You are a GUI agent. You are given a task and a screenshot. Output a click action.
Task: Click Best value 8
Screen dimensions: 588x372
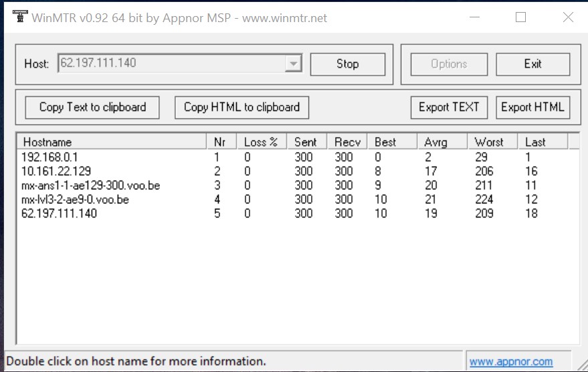(378, 171)
